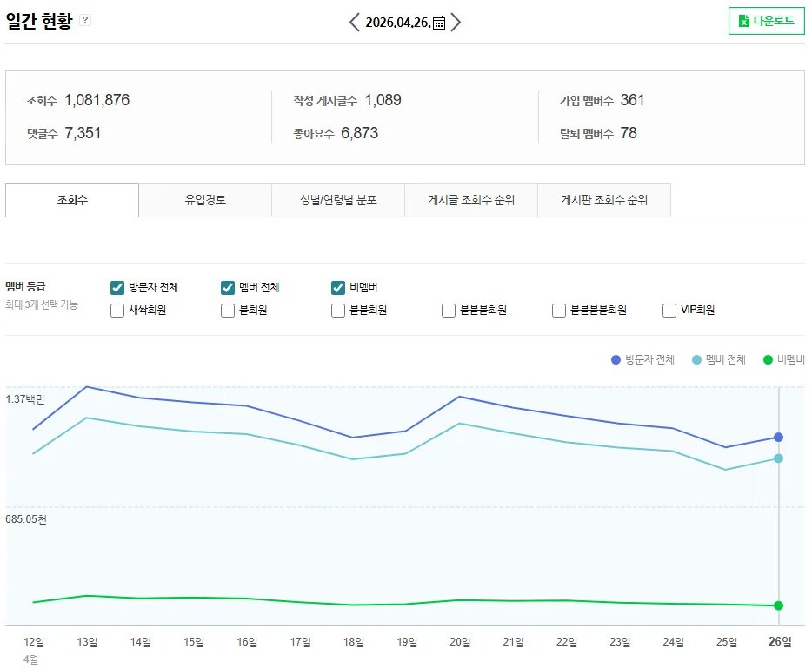This screenshot has height=669, width=812.
Task: Go to next date with right chevron
Action: click(456, 23)
